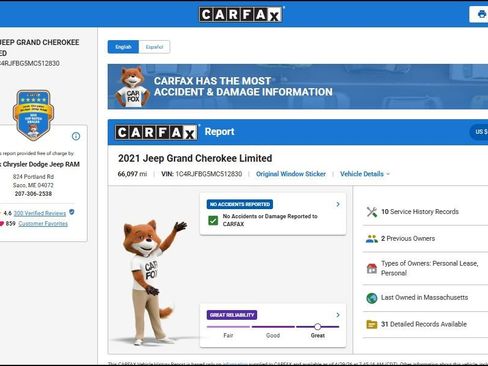Click Last Owned in Massachusetts text

(x=424, y=297)
